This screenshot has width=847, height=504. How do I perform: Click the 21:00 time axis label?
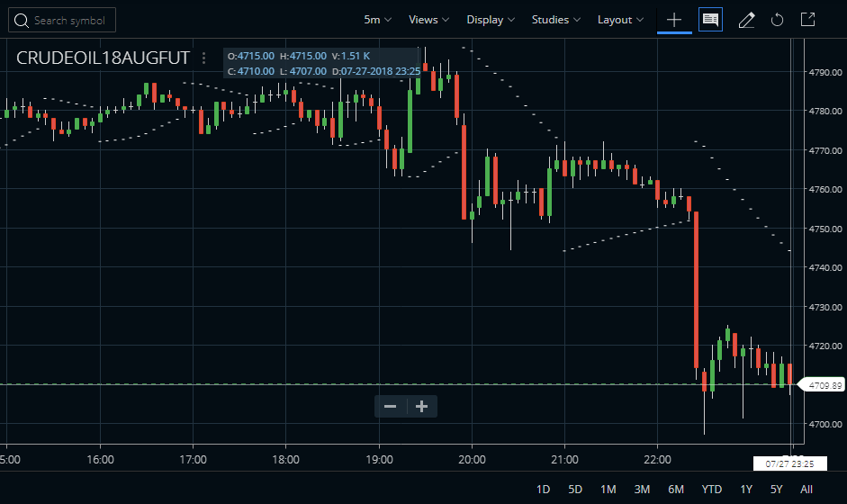point(564,460)
